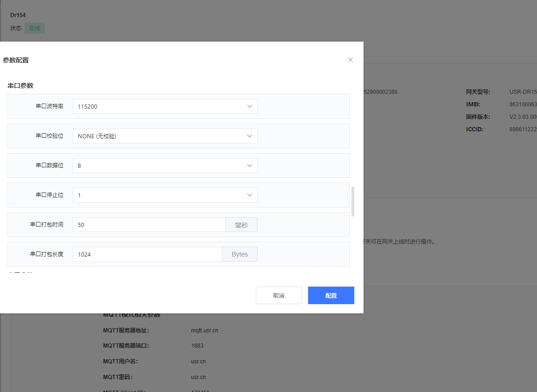The width and height of the screenshot is (537, 392).
Task: Click the Bytes unit label
Action: tap(240, 254)
